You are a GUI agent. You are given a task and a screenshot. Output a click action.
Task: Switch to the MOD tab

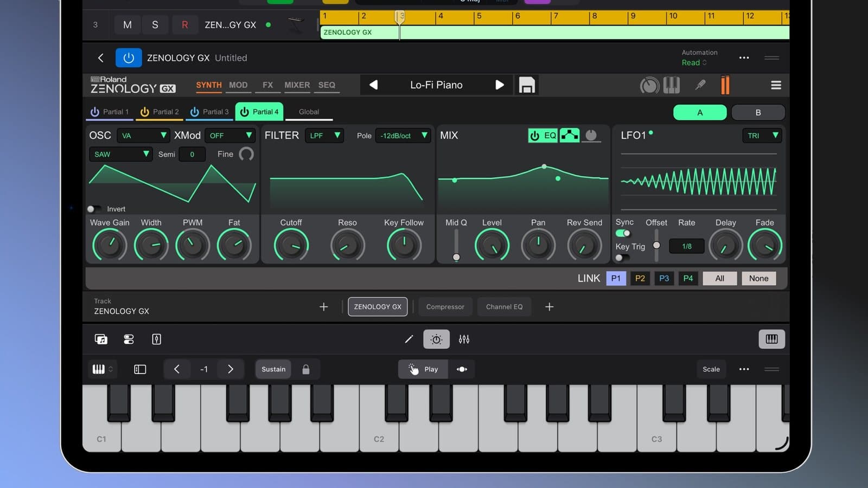[238, 85]
